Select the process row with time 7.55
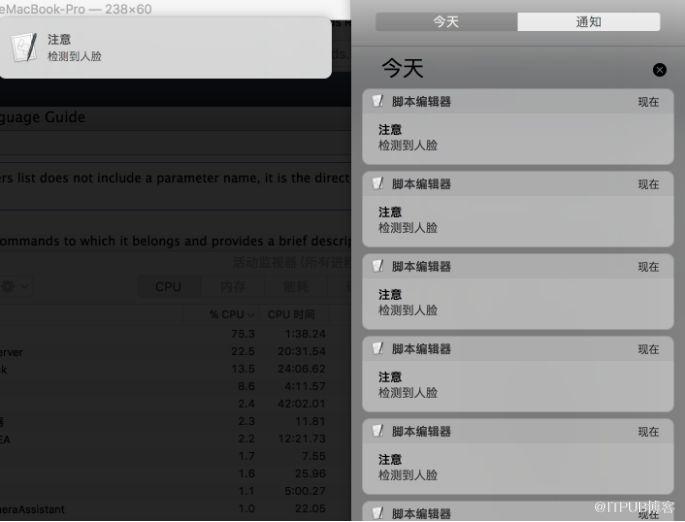This screenshot has height=522, width=685. pos(175,456)
